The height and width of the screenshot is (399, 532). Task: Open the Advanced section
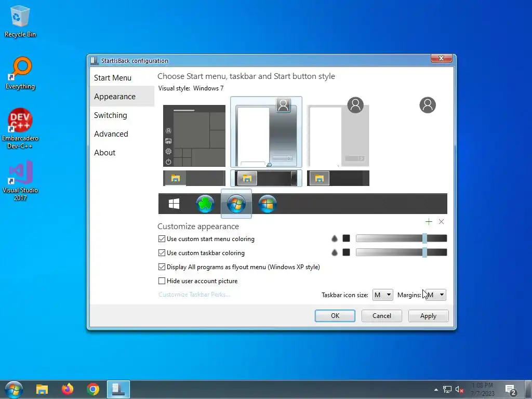[x=122, y=134]
